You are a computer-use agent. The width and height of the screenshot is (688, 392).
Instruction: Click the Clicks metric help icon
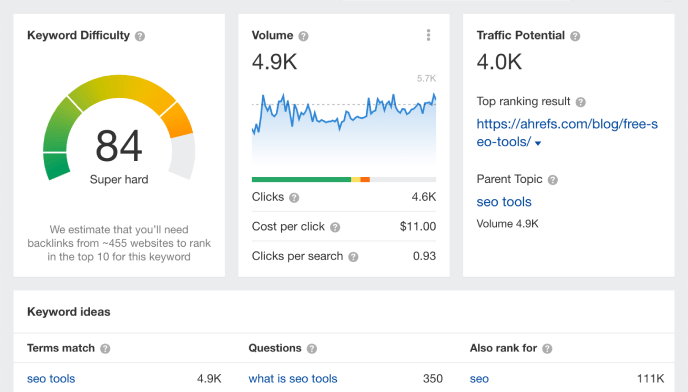tap(294, 198)
